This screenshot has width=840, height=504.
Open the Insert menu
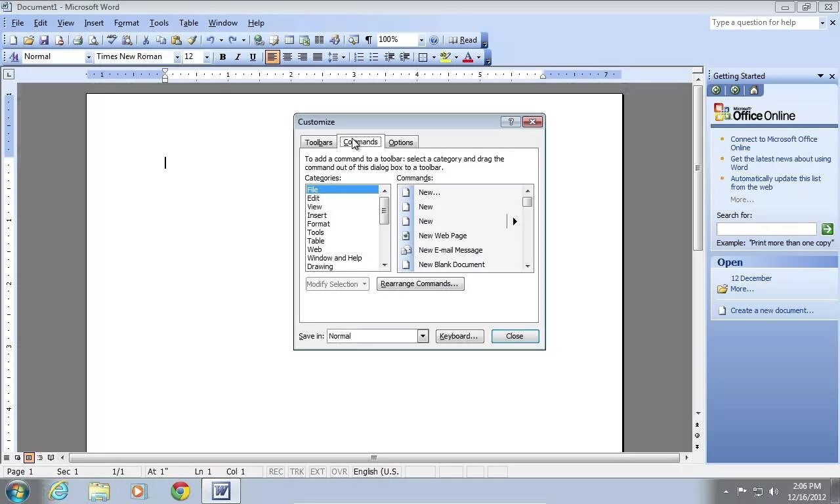94,23
